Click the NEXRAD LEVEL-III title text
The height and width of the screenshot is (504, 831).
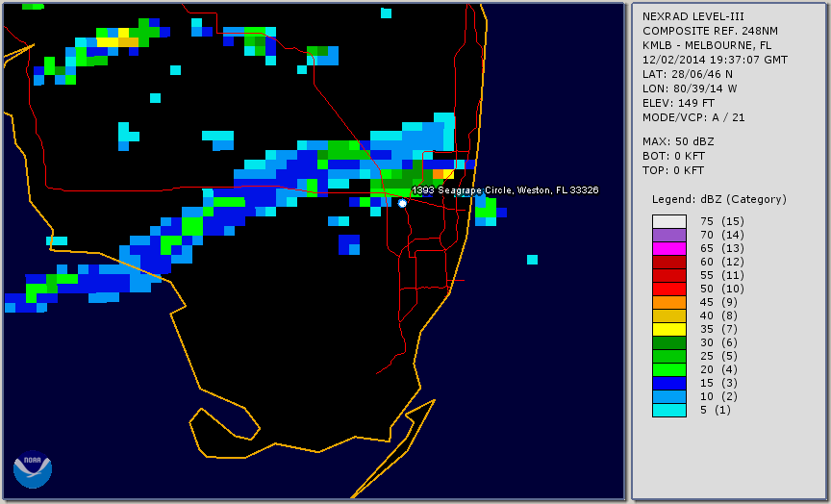pyautogui.click(x=693, y=17)
